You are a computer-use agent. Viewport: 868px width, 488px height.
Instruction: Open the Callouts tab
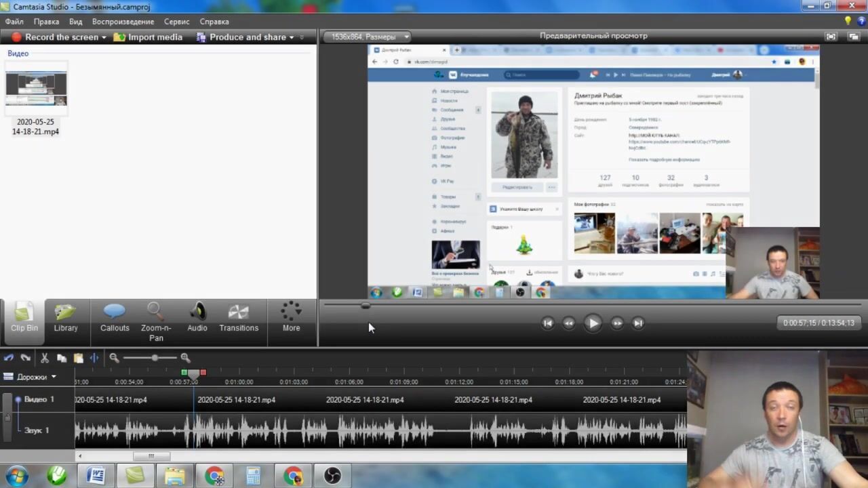coord(115,319)
